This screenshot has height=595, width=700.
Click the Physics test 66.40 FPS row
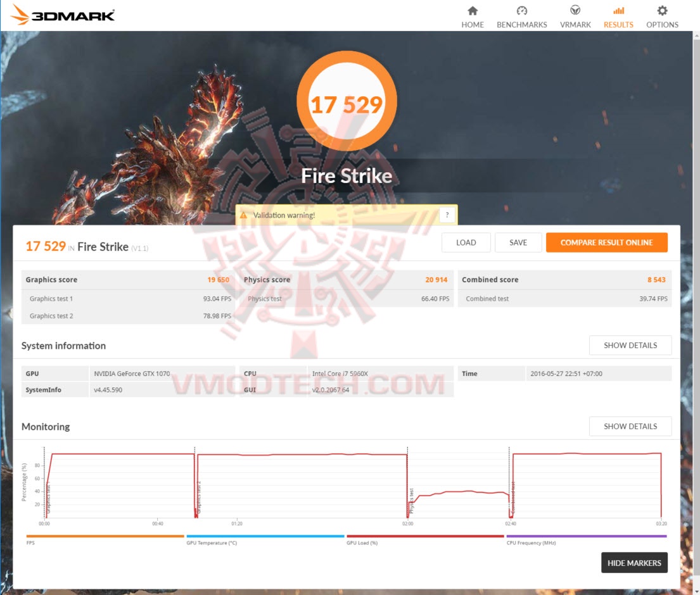coord(347,298)
